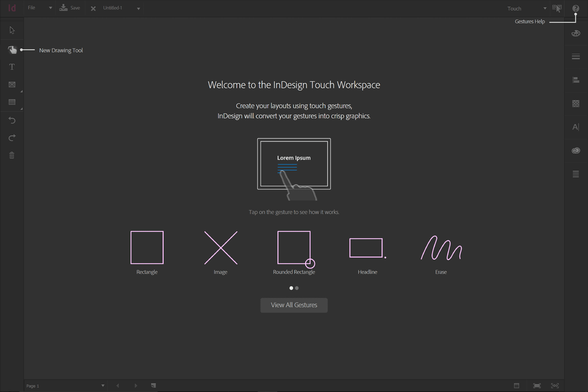
Task: Click the Save icon
Action: pyautogui.click(x=63, y=8)
